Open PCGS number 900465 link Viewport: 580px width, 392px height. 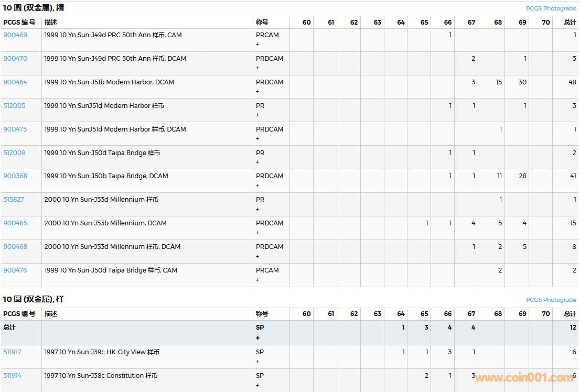point(15,223)
